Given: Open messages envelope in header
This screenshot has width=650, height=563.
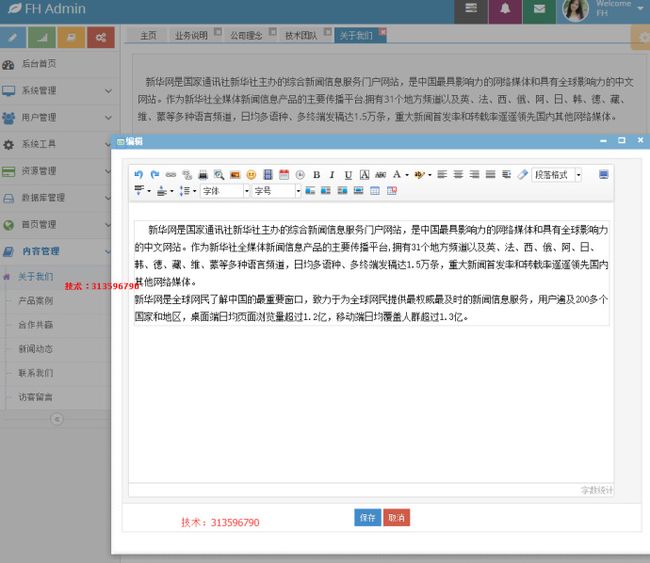Looking at the screenshot, I should 539,9.
